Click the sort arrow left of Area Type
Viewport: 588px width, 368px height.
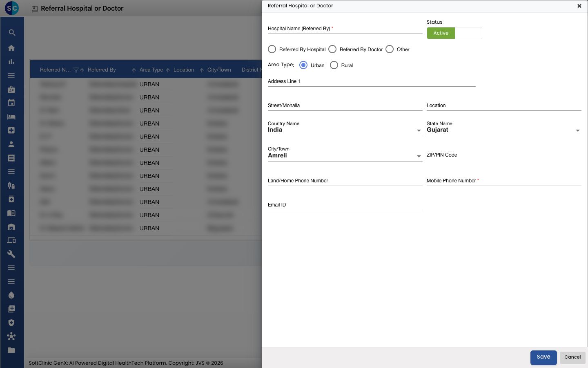pyautogui.click(x=134, y=70)
